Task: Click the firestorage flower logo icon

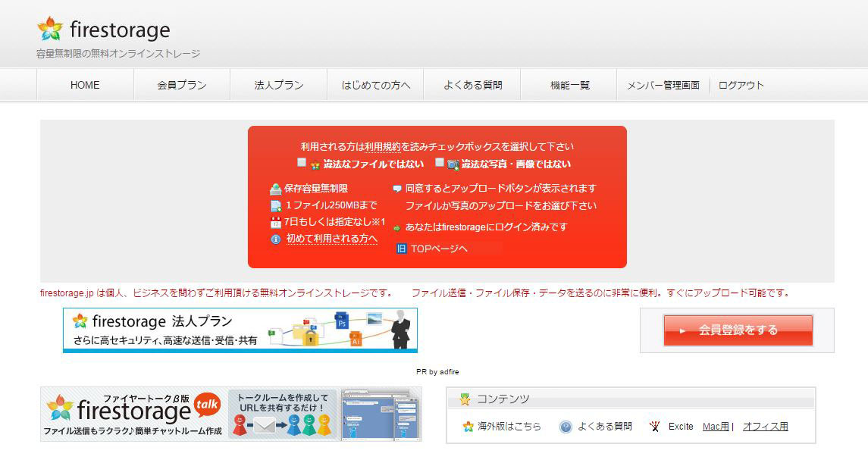Action: coord(50,29)
